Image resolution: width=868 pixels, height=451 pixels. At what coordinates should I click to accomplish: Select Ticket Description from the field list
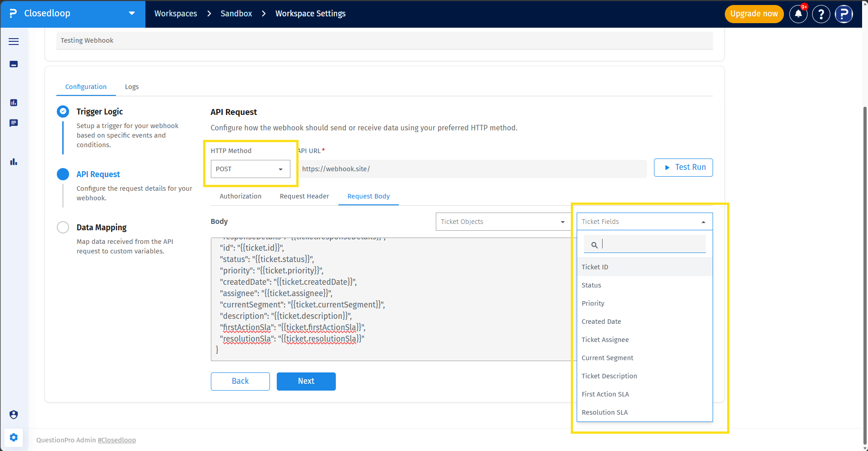point(644,376)
